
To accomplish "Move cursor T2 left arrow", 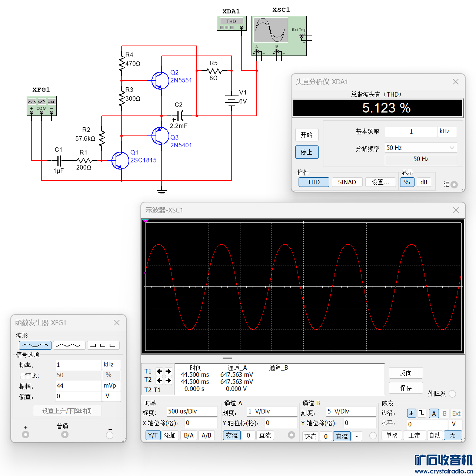I will (159, 380).
